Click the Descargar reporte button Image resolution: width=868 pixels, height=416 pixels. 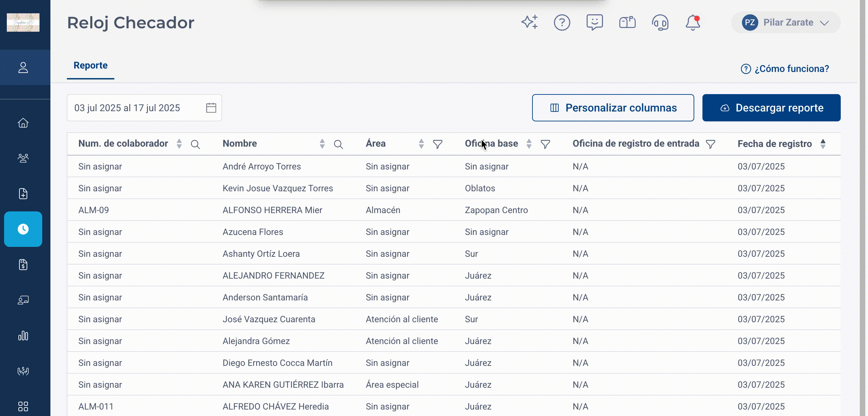click(x=771, y=108)
